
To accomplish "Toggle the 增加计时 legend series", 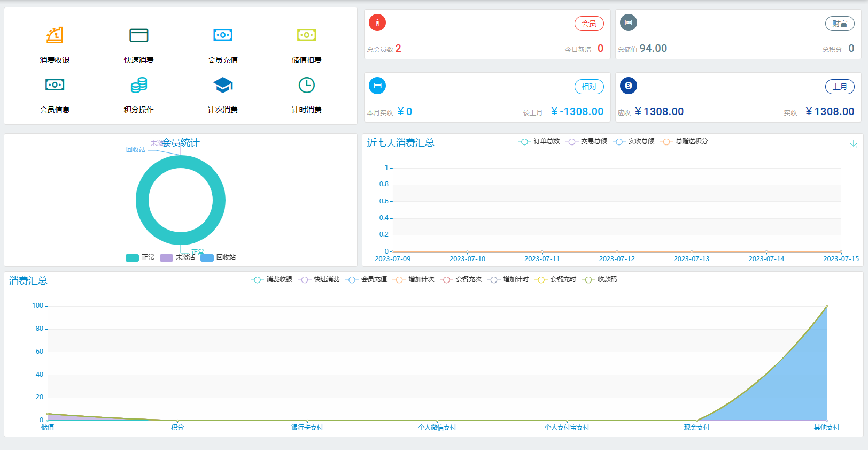I will click(508, 279).
